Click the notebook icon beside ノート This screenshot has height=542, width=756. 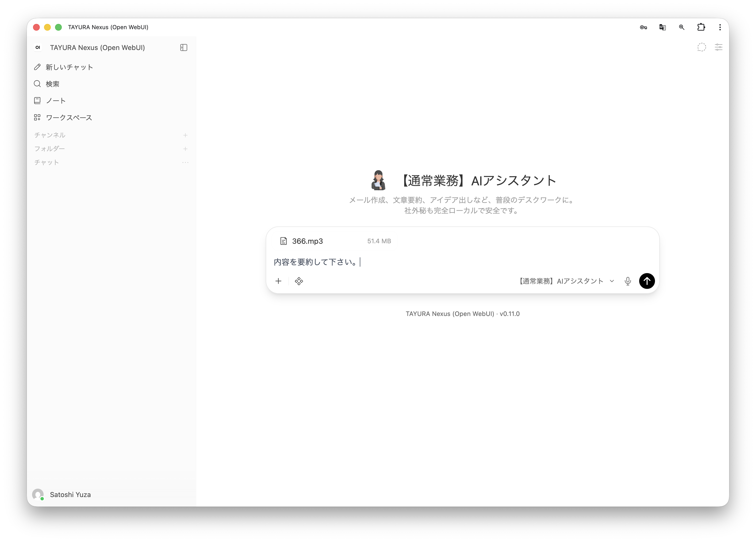tap(37, 101)
